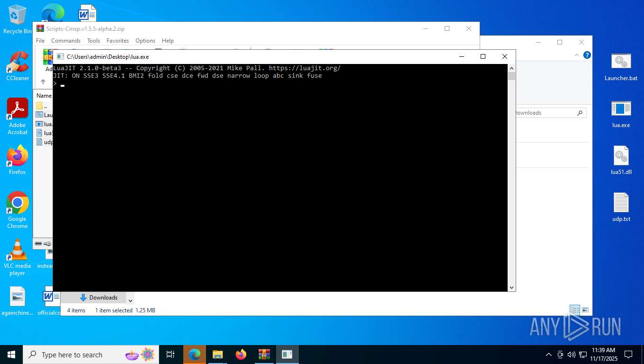The image size is (644, 364).
Task: Click the Windows taskbar search box
Action: coord(91,355)
